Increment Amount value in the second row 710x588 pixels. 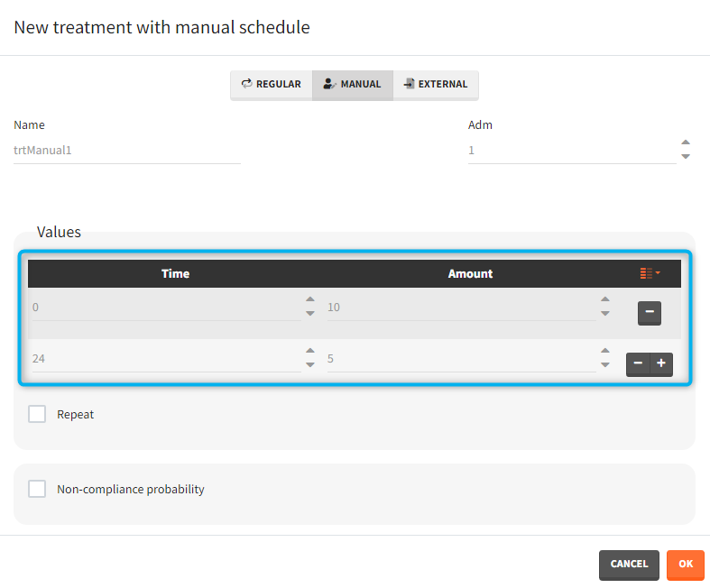coord(605,352)
